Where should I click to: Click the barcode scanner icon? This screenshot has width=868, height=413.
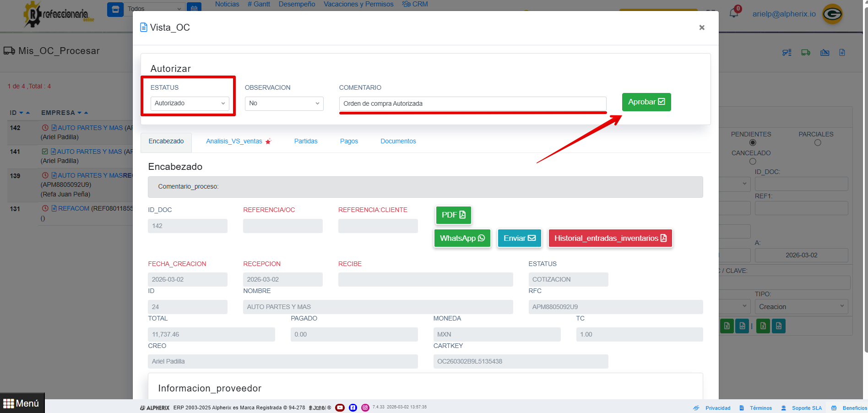pyautogui.click(x=787, y=53)
